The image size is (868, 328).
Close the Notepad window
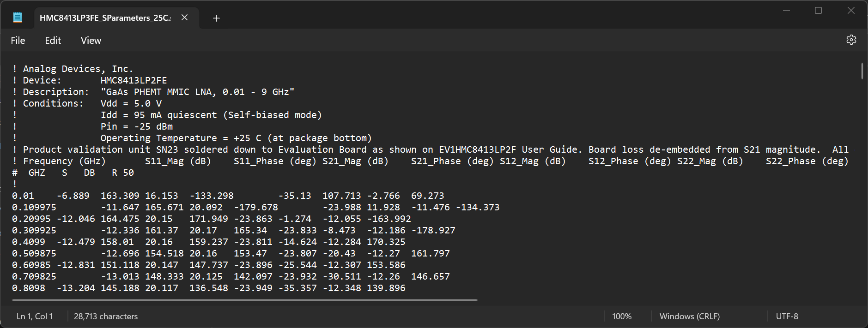[850, 11]
